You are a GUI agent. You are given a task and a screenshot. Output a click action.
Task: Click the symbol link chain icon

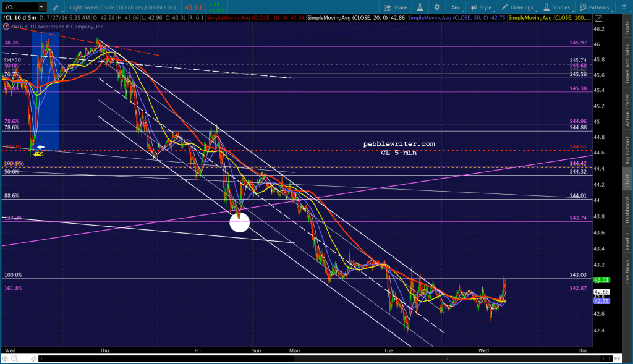point(56,7)
